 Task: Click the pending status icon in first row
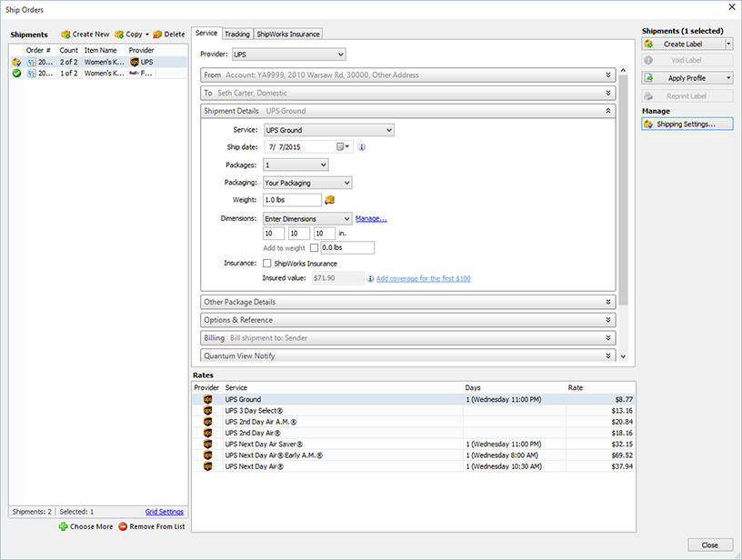coord(16,62)
